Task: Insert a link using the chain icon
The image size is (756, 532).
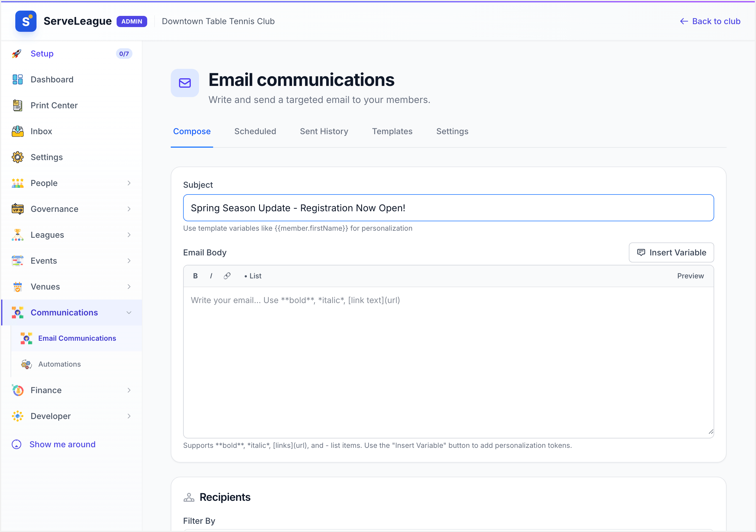Action: pos(227,276)
